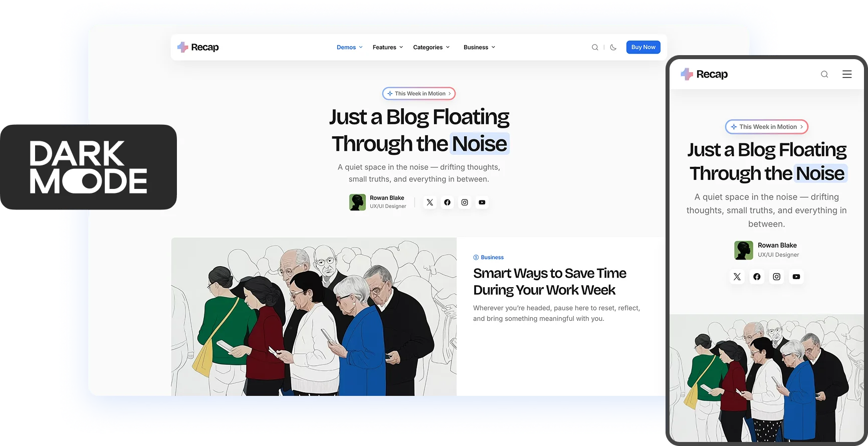Open the Business menu in navbar
868x446 pixels.
pyautogui.click(x=479, y=48)
